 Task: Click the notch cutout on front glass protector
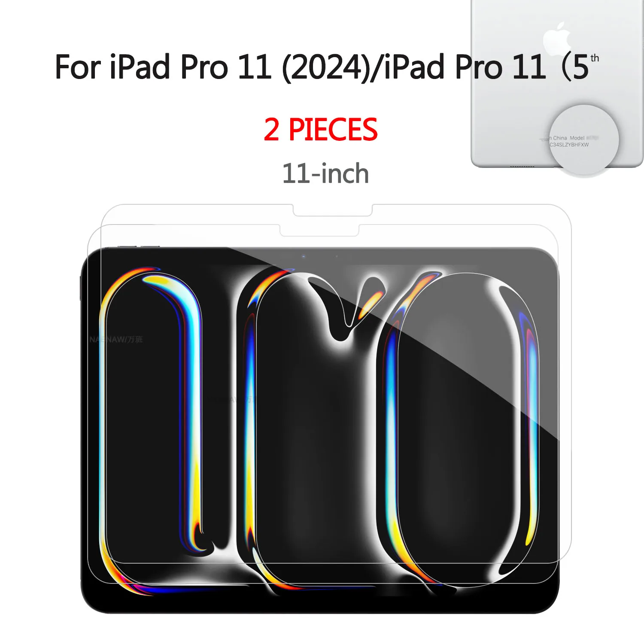click(320, 231)
